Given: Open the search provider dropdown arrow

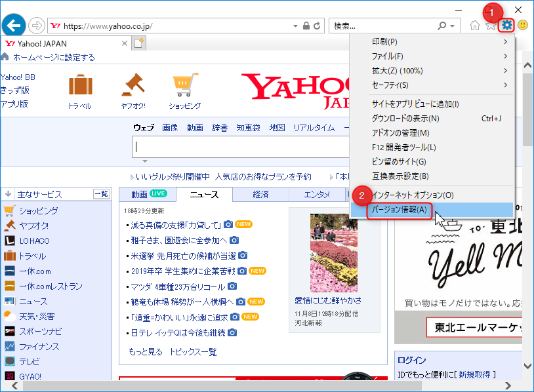Looking at the screenshot, I should point(452,26).
